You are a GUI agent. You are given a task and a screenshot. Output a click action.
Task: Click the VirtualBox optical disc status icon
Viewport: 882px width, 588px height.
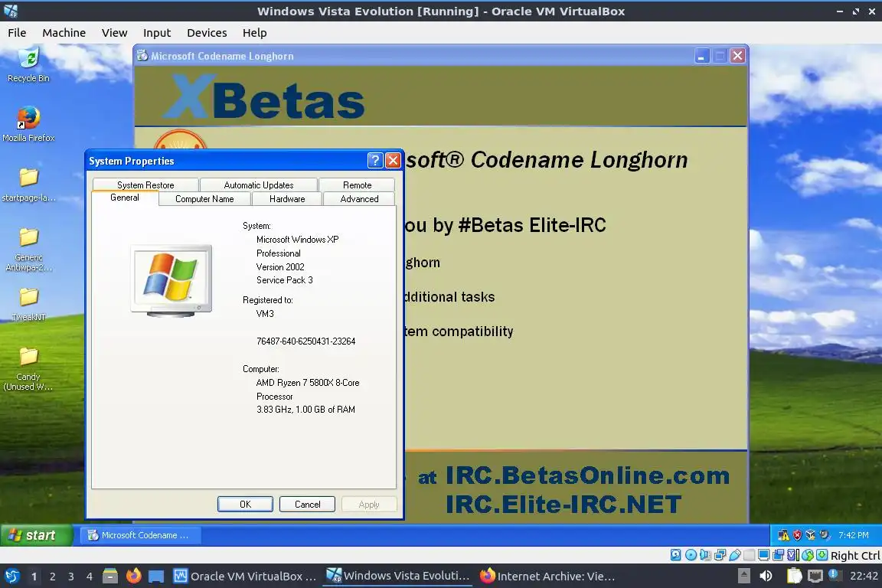(691, 555)
